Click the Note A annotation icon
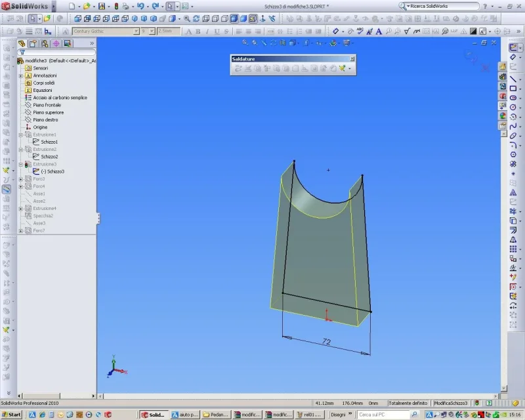Image resolution: width=525 pixels, height=420 pixels. [x=379, y=31]
